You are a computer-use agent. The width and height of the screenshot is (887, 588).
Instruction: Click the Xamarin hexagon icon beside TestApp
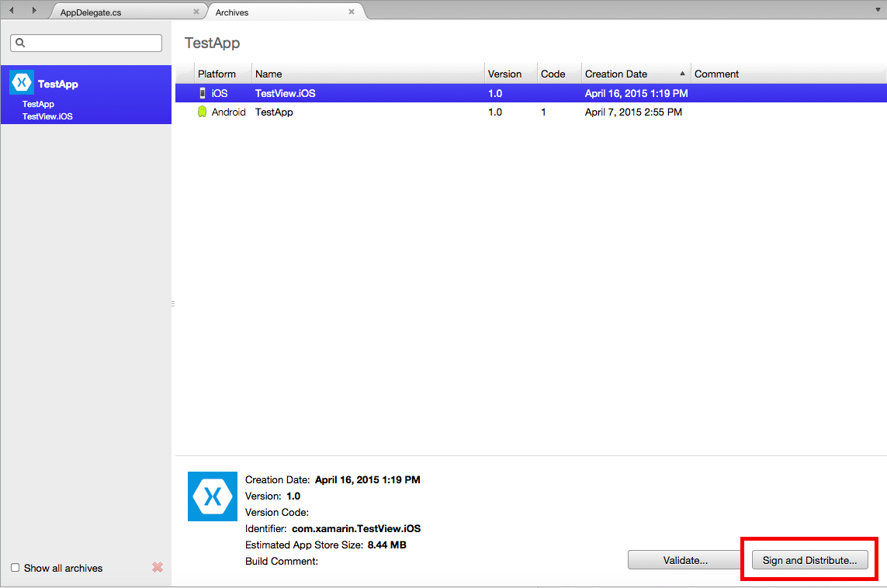click(22, 83)
